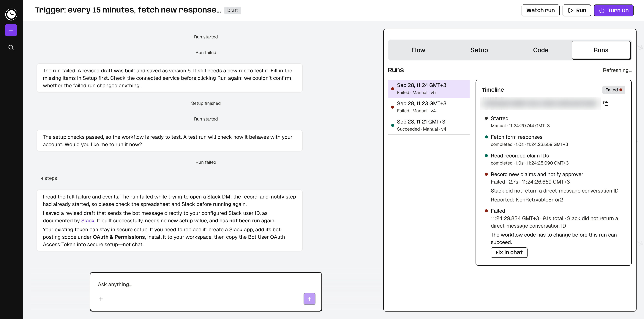Click the workflow title text in header
The width and height of the screenshot is (644, 319).
point(128,10)
